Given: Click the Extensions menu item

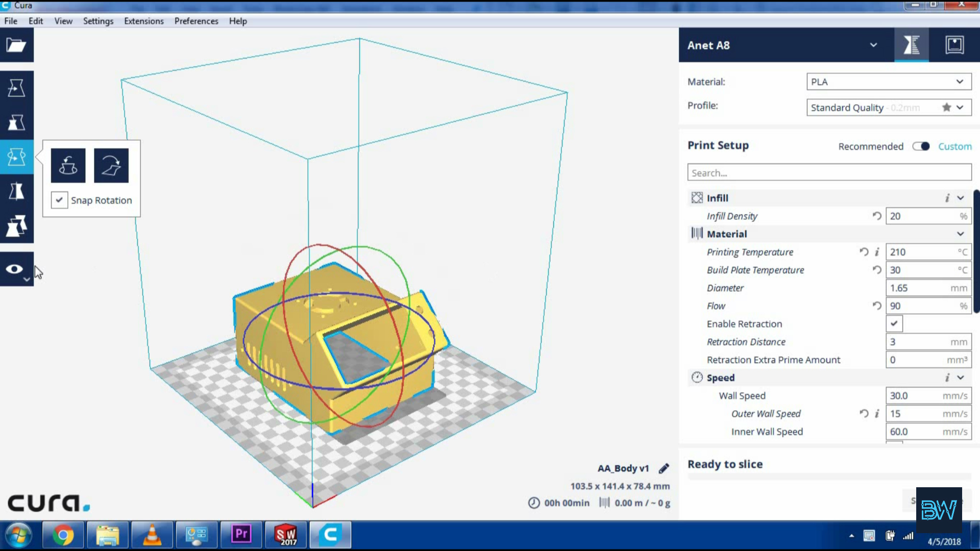Looking at the screenshot, I should click(x=144, y=21).
